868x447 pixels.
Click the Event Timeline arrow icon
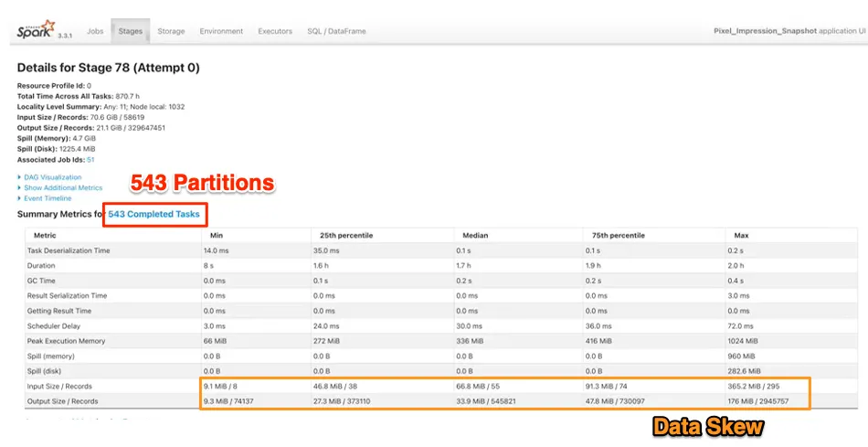20,198
